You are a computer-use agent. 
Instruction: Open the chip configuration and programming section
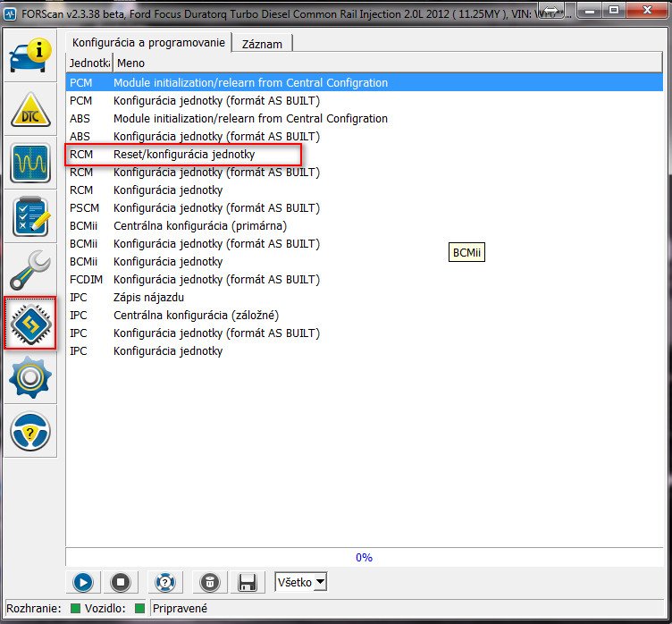click(x=30, y=324)
